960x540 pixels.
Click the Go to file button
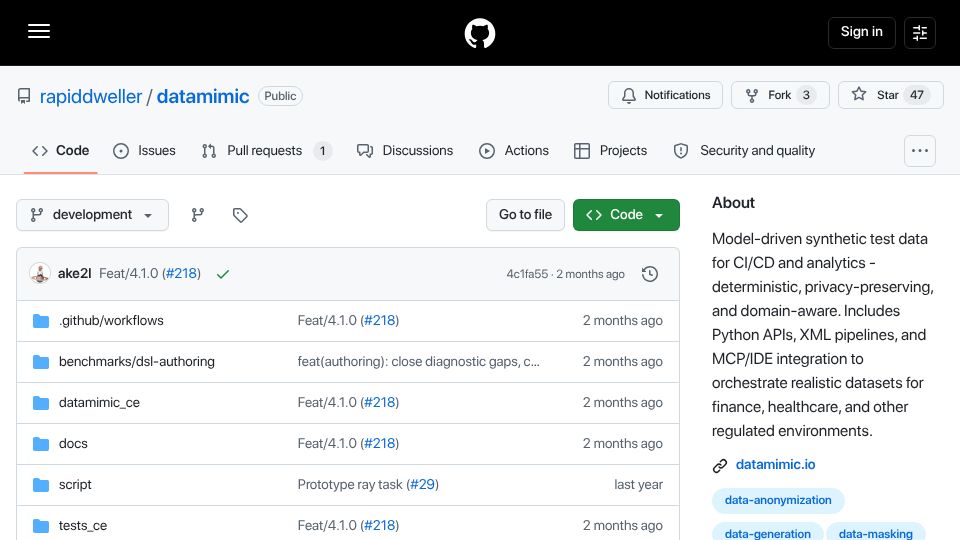[525, 215]
